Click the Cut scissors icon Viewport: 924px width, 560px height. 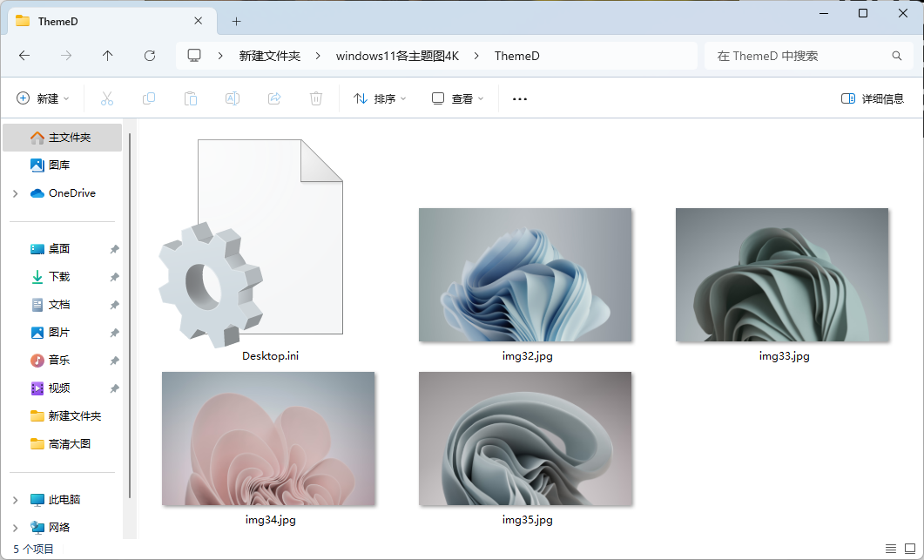107,98
